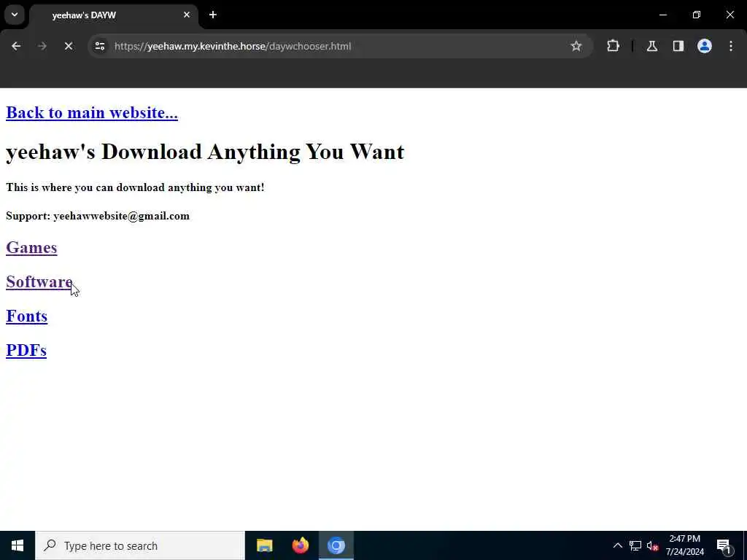Screen dimensions: 747x560
Task: Close the yeehaw's DAYW tab
Action: [187, 15]
